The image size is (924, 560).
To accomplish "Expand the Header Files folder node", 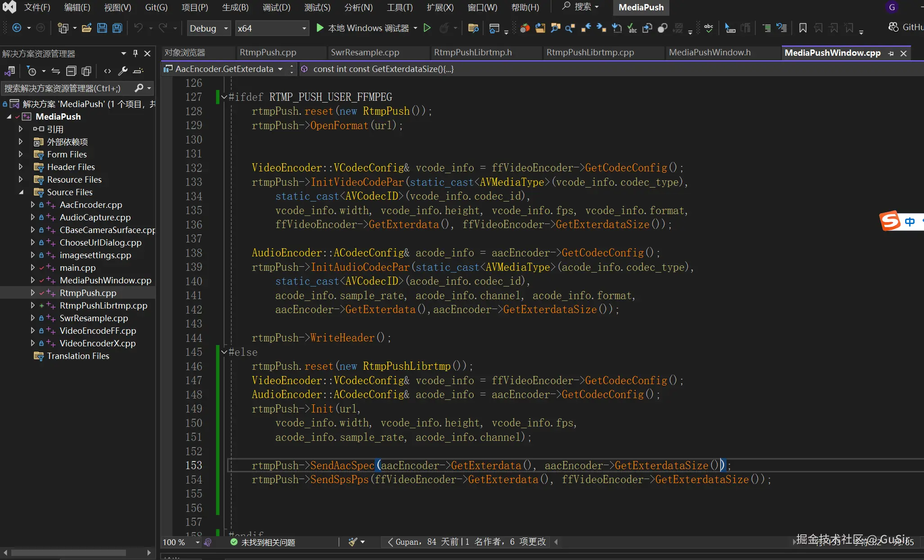I will point(21,167).
